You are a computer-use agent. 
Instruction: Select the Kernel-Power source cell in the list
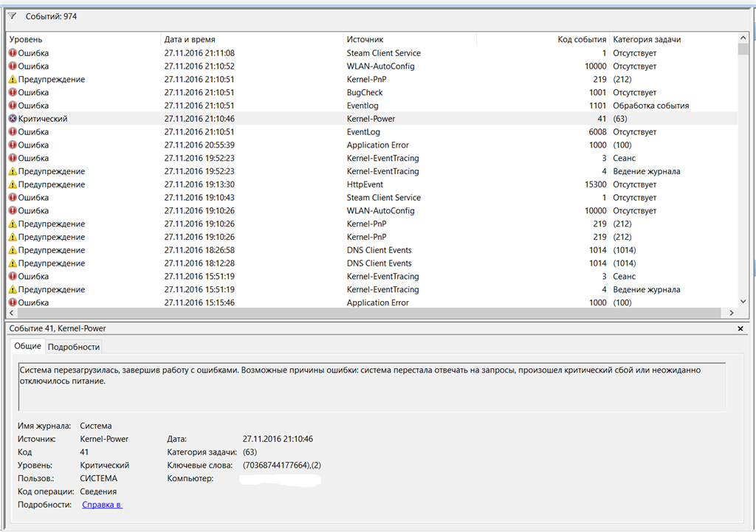point(371,119)
